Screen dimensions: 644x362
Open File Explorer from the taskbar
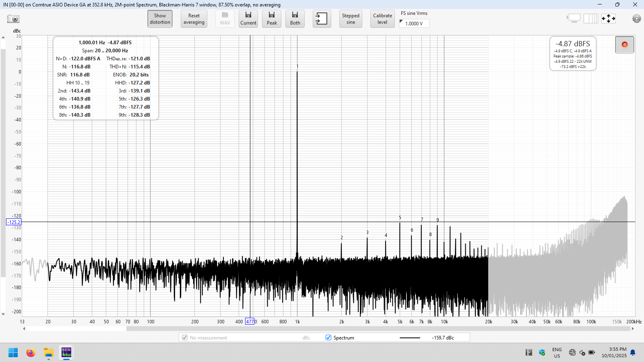tap(49, 353)
